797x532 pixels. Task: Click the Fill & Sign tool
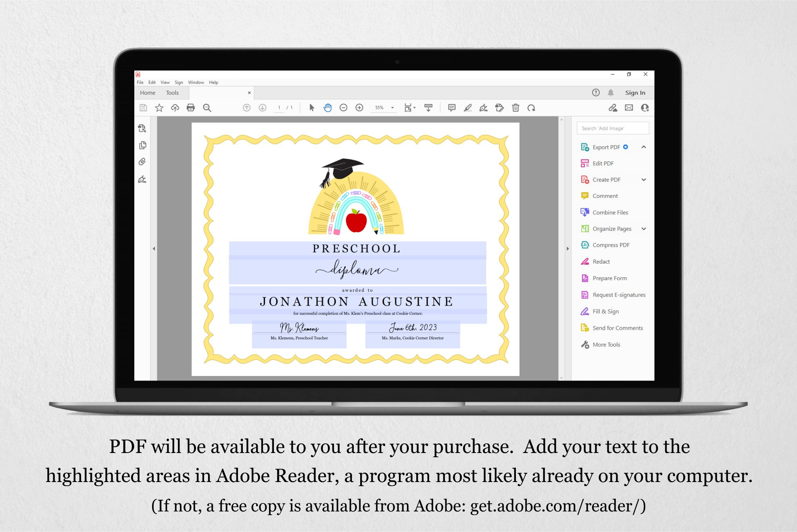[605, 311]
